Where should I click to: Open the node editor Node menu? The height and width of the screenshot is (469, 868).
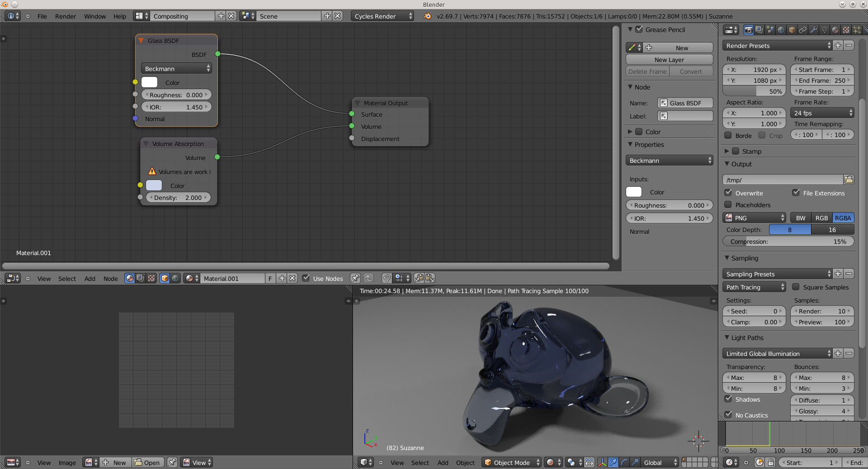(x=111, y=279)
